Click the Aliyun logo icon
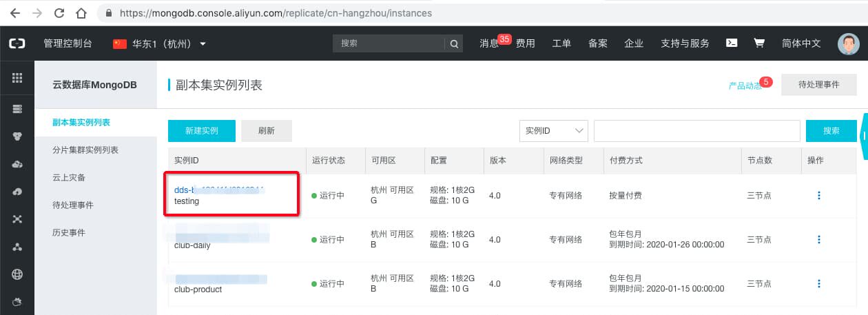Viewport: 868px width, 315px height. pos(17,43)
